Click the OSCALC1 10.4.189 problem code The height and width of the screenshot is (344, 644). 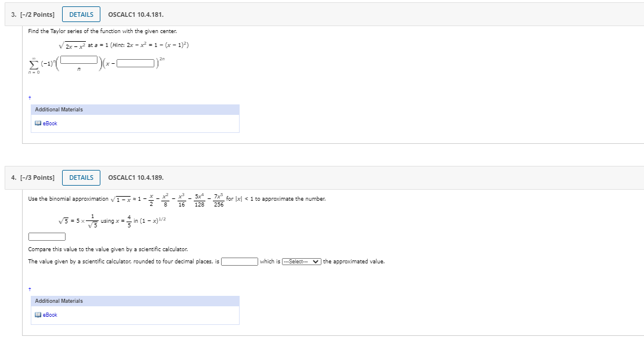pos(136,178)
